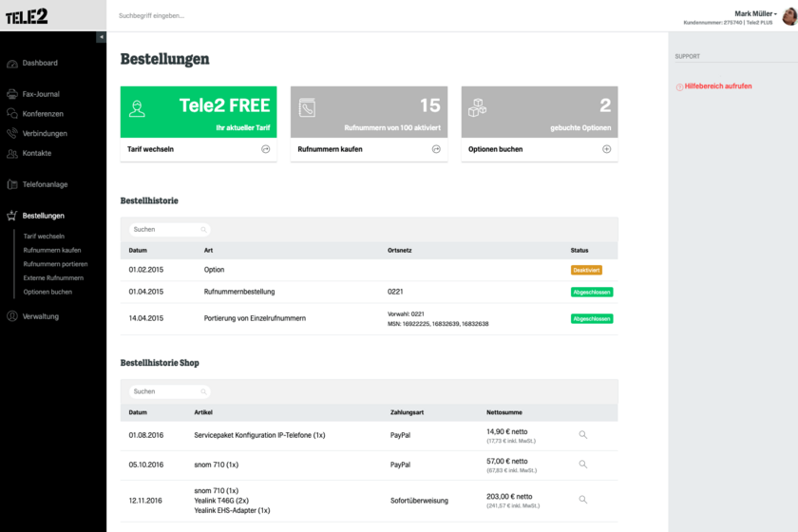
Task: Open the Optionen buchen submenu entry
Action: 47,292
